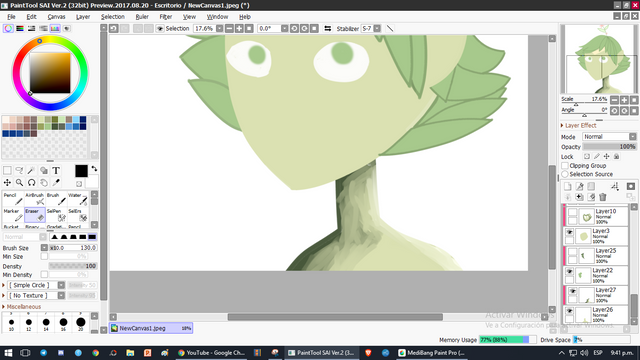The width and height of the screenshot is (640, 360).
Task: Open the Canvas menu
Action: point(56,17)
